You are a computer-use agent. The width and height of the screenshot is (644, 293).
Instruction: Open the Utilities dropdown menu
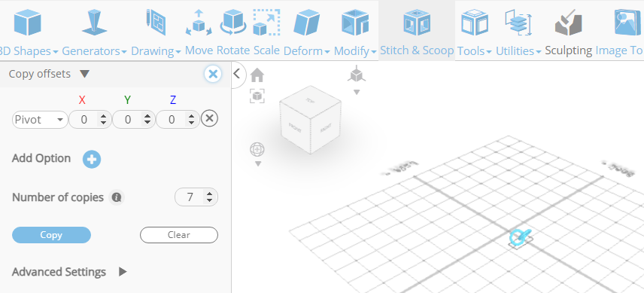click(538, 52)
